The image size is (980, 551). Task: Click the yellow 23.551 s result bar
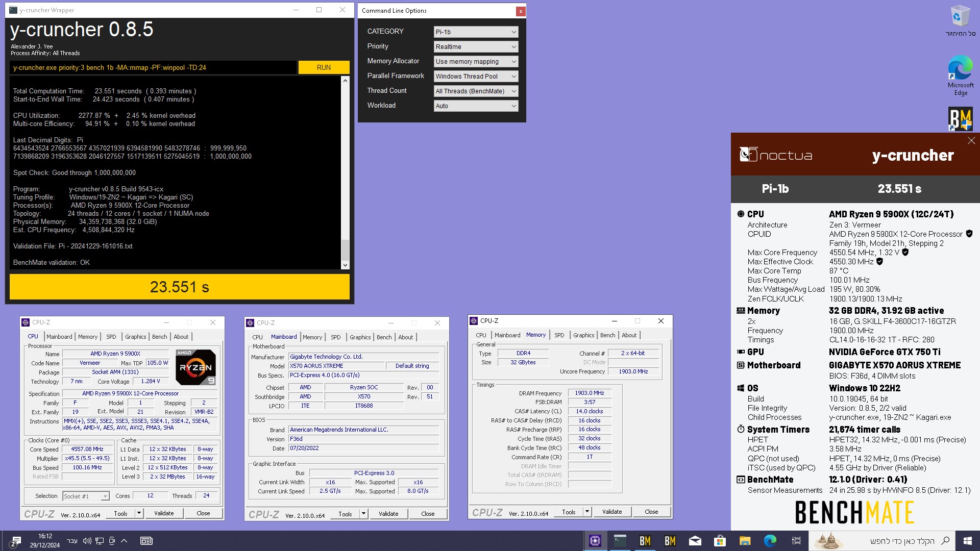tap(180, 287)
